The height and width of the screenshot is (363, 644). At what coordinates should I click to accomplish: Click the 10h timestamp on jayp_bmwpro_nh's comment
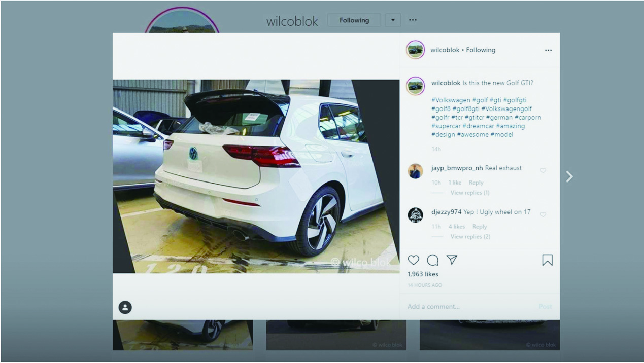pyautogui.click(x=436, y=183)
